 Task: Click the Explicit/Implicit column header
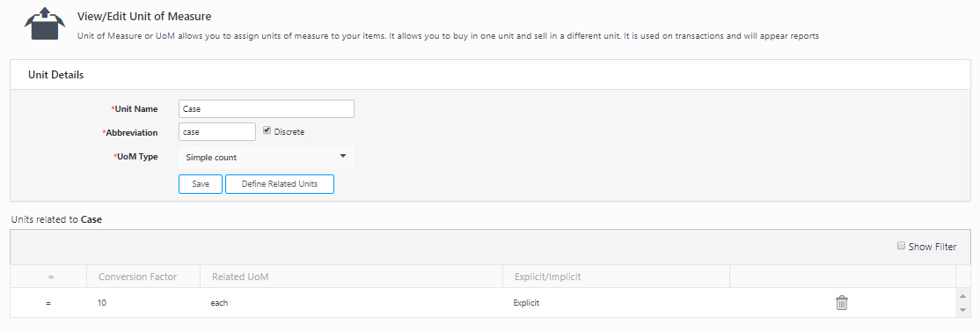tap(547, 277)
